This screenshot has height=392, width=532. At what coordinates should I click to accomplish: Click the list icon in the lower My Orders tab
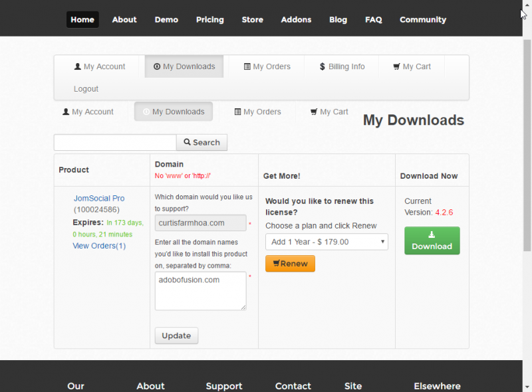(238, 112)
